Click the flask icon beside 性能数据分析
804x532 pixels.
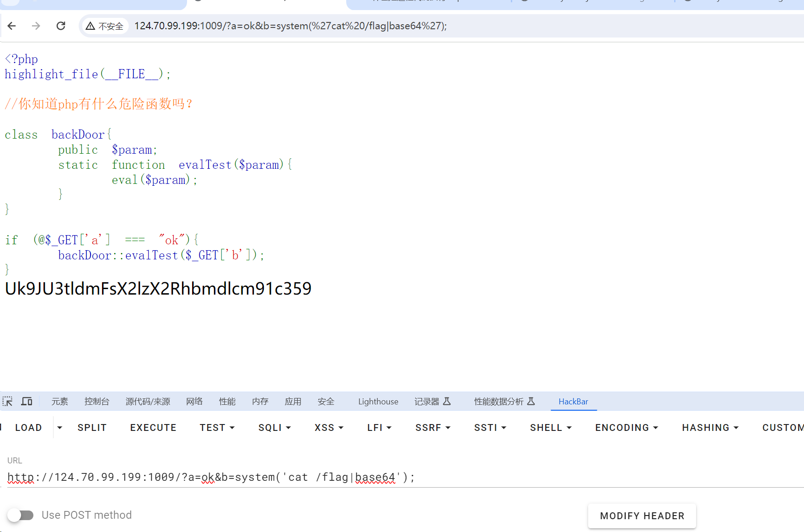pyautogui.click(x=531, y=401)
